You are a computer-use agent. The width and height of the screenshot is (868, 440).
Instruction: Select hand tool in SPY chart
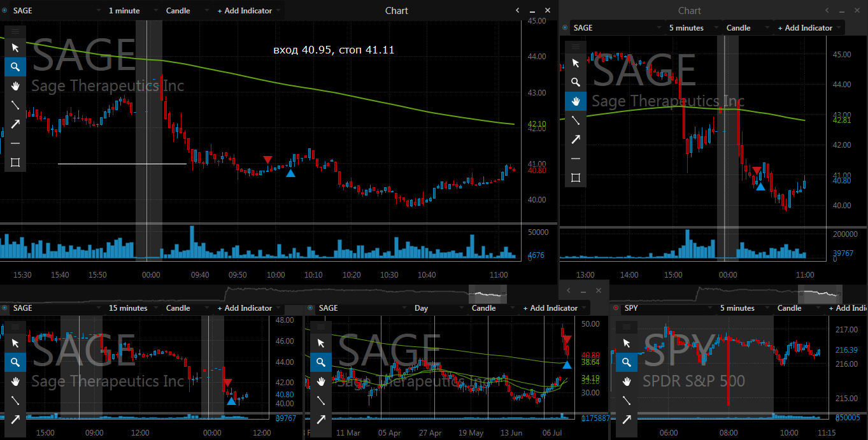[x=627, y=381]
